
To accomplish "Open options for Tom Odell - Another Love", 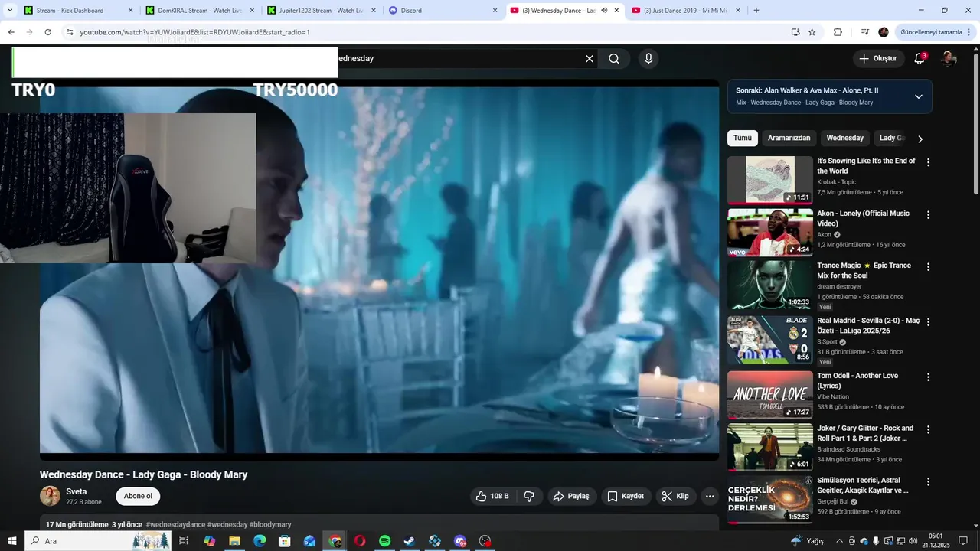I will [x=929, y=377].
